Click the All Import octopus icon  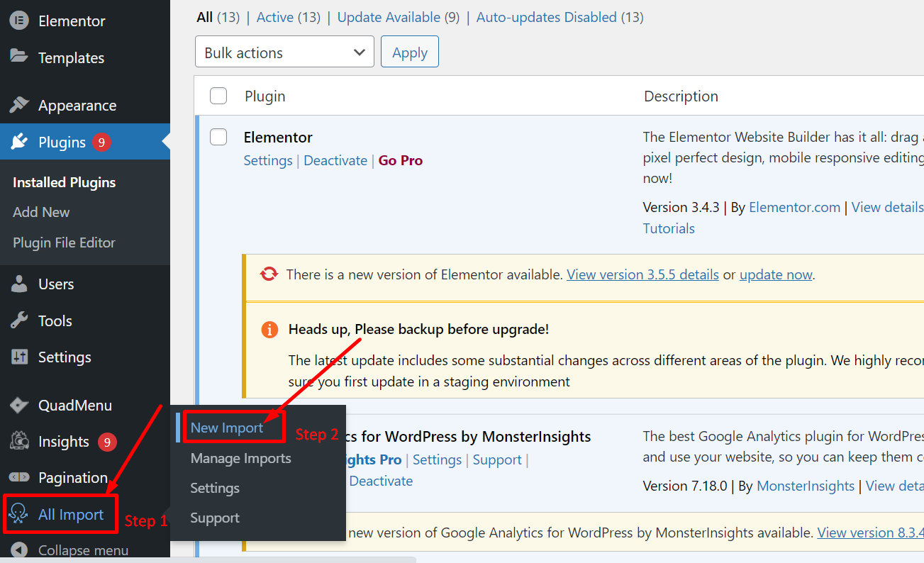click(20, 514)
